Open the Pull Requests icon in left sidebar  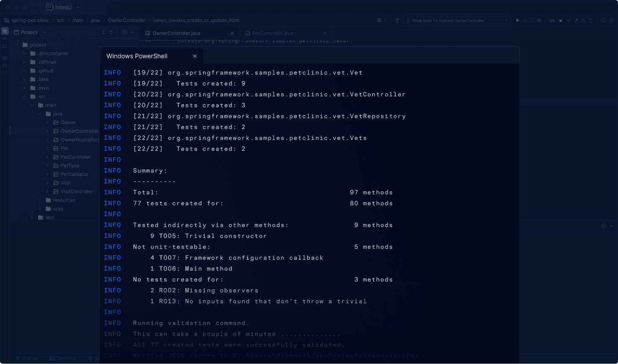coord(5,46)
